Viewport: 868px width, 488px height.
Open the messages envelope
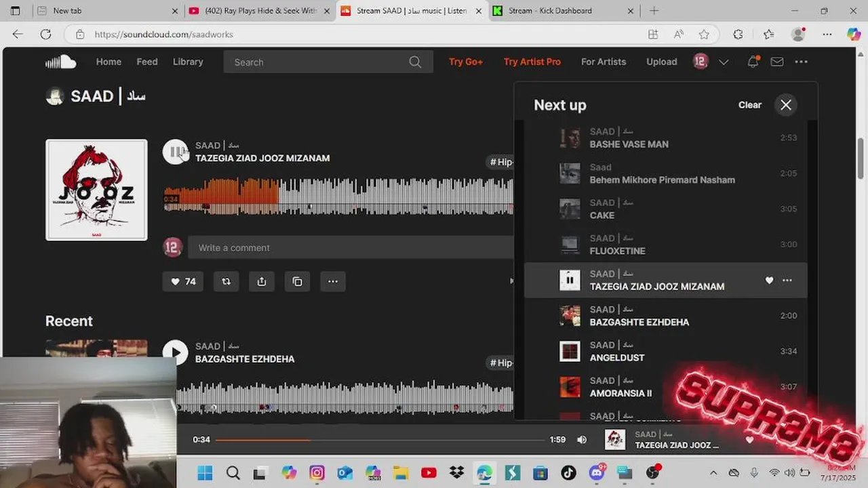(x=777, y=62)
